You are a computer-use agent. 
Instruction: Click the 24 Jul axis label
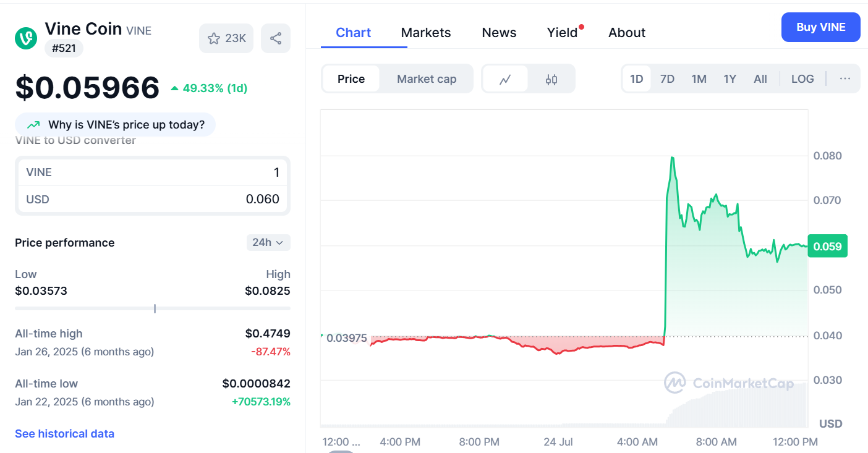pos(558,442)
